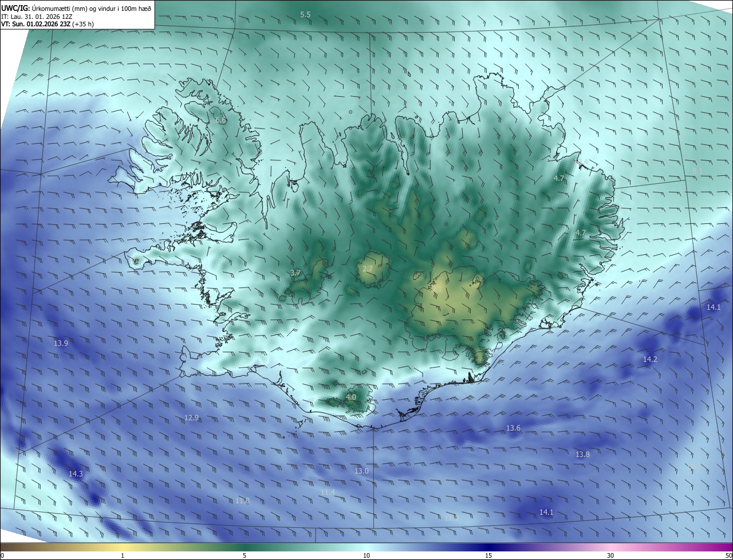Click the colorbar tick label 30
This screenshot has height=560, width=733.
[610, 555]
